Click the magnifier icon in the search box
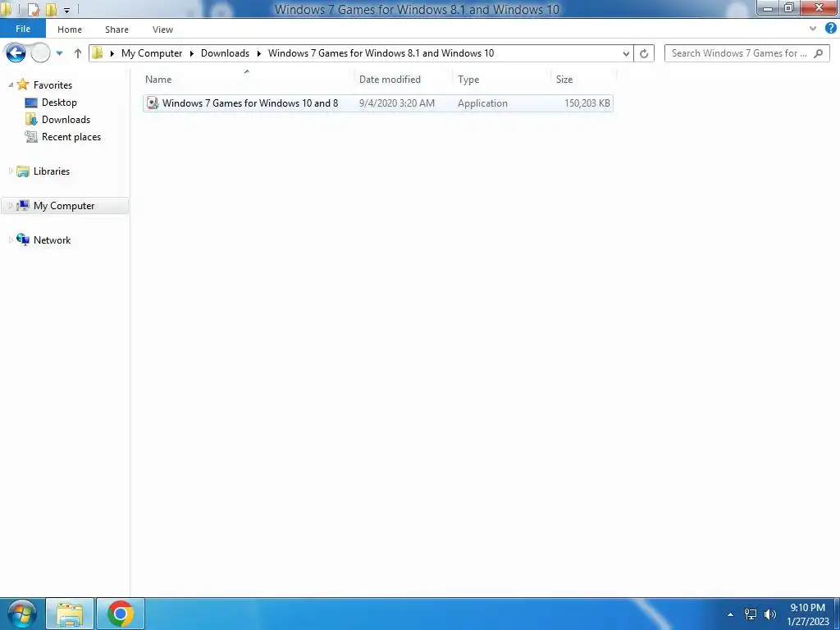 pyautogui.click(x=819, y=53)
